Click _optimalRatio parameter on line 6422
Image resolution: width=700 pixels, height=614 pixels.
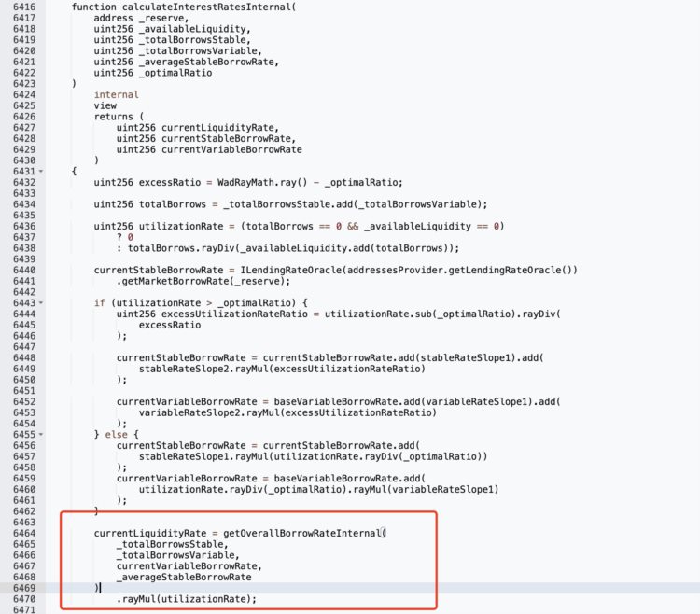[x=175, y=73]
